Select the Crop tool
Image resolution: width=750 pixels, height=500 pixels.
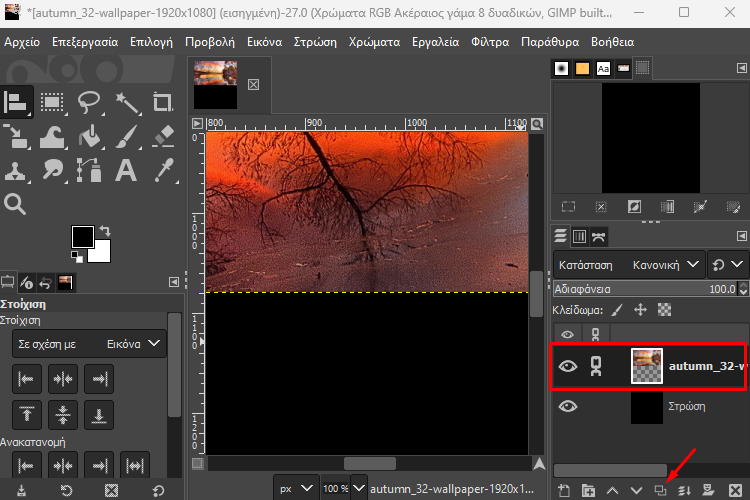(163, 103)
